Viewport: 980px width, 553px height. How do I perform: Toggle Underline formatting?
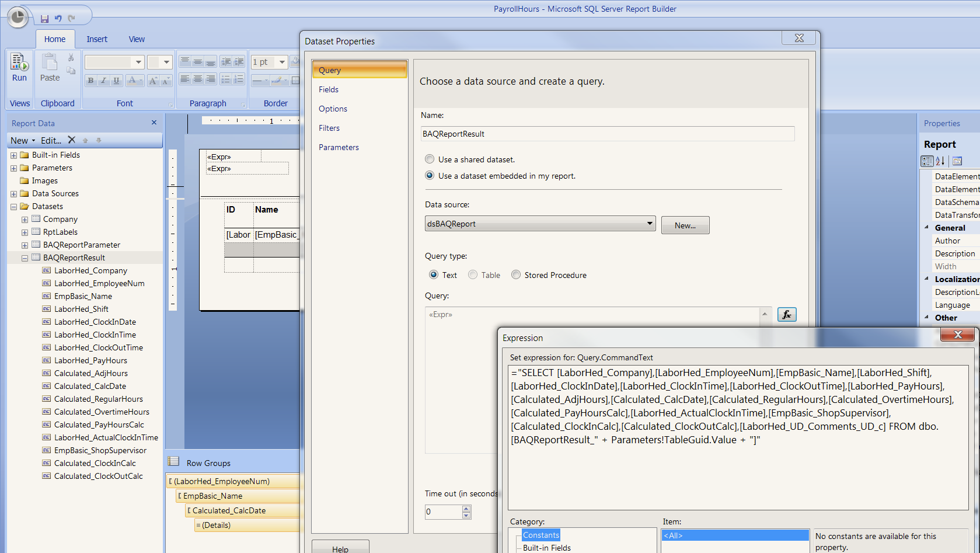116,81
